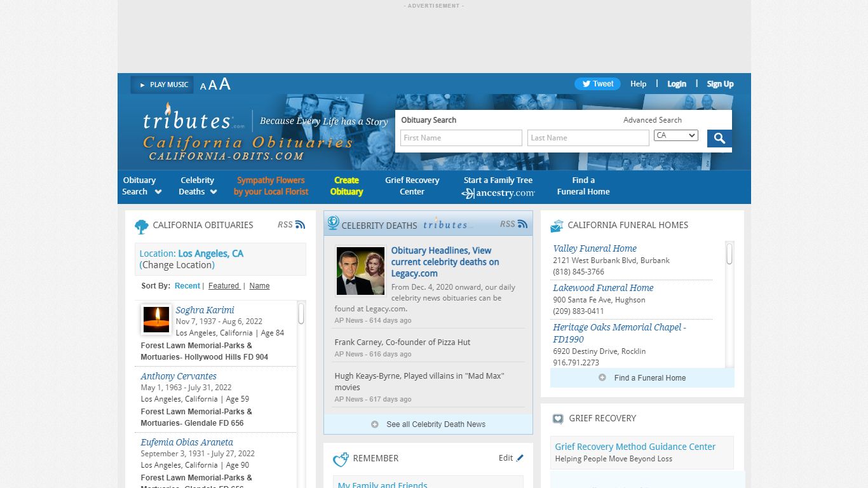
Task: Click the magnifier search button
Action: [719, 139]
